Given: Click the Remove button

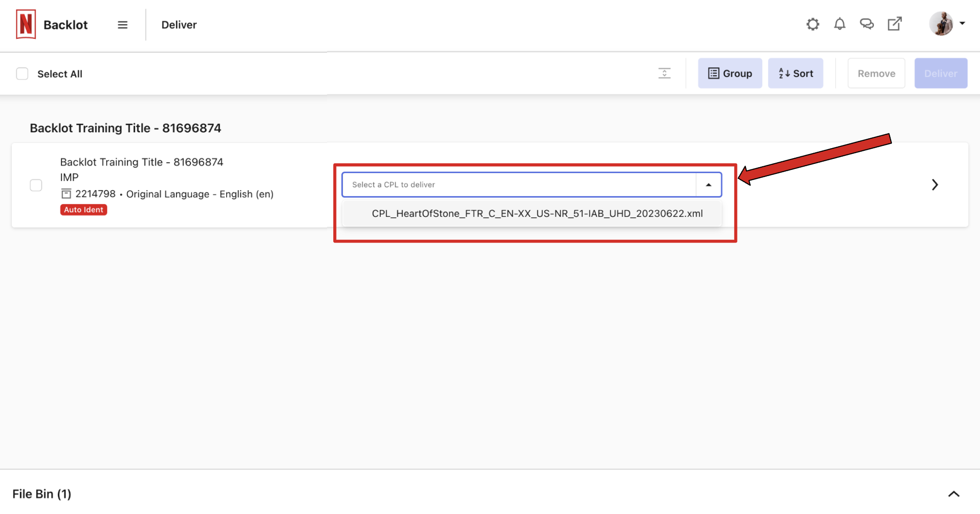Looking at the screenshot, I should coord(876,73).
